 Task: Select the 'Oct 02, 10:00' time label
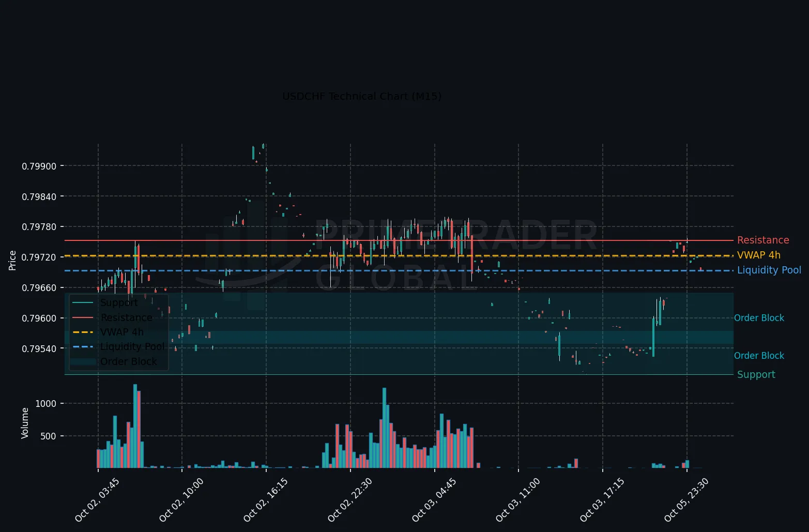[x=181, y=500]
